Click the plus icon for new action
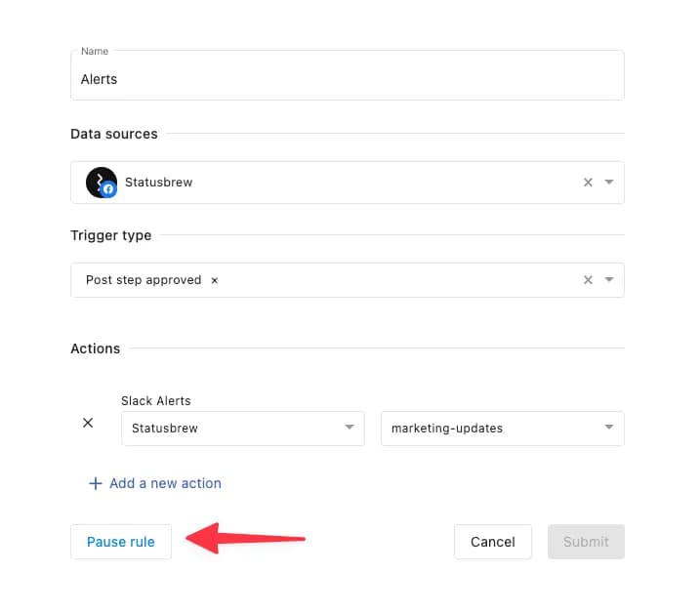The height and width of the screenshot is (615, 700). (x=95, y=483)
